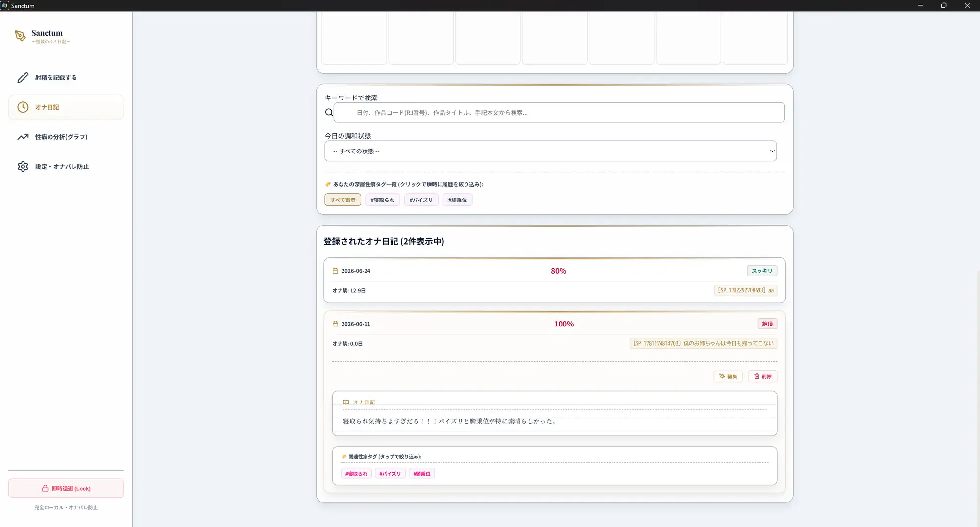Expand the 今日の調和状態 dropdown
980x527 pixels.
click(550, 151)
